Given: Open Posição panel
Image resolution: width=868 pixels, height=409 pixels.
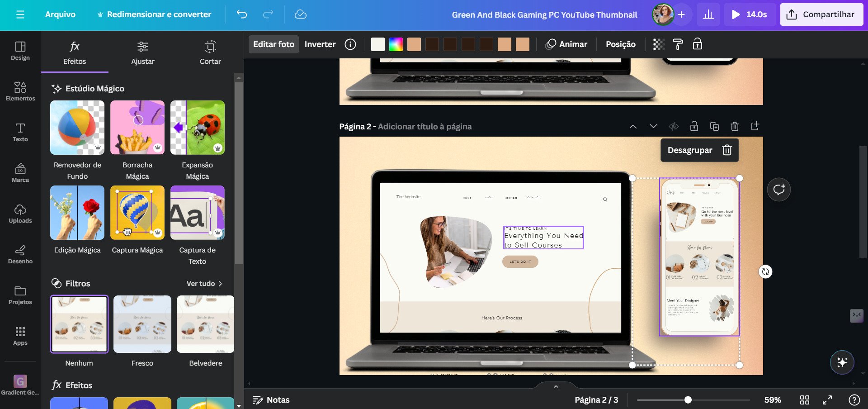Looking at the screenshot, I should pyautogui.click(x=621, y=44).
